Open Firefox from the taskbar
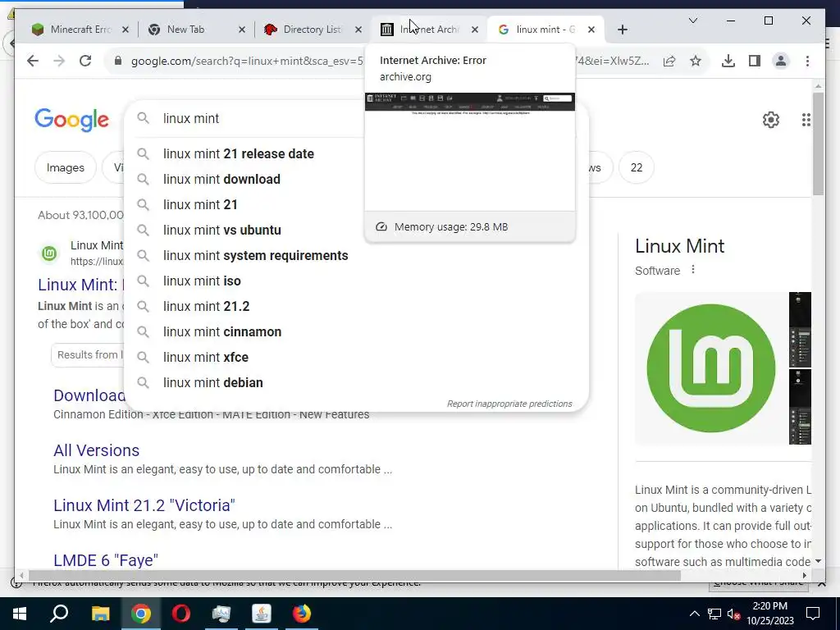 tap(302, 614)
